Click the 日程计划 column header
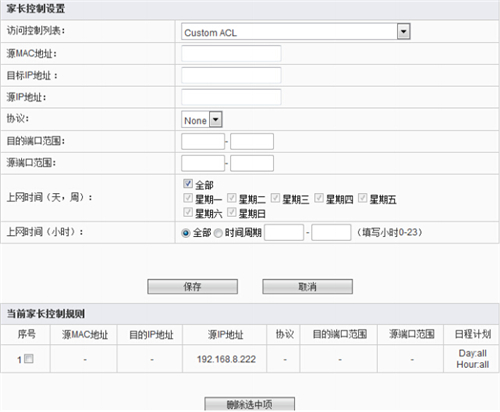Screen dimensions: 500x412 [x=473, y=334]
